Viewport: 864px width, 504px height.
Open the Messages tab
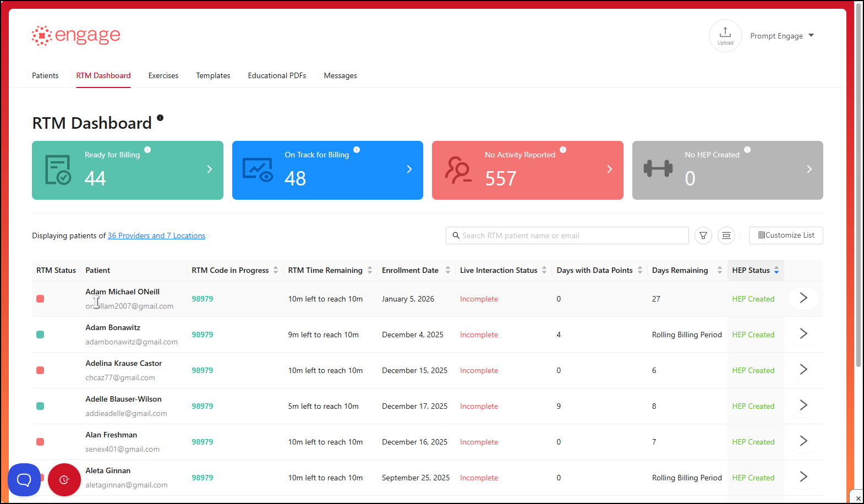point(340,75)
